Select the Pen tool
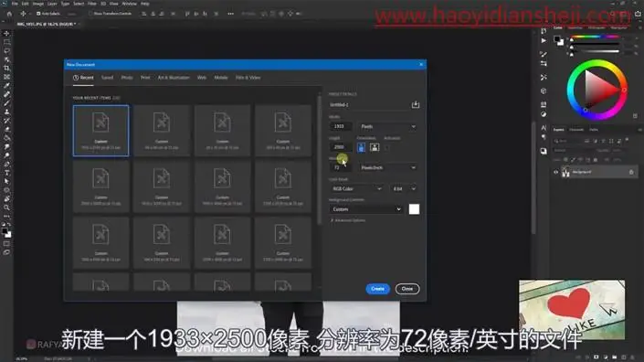The image size is (644, 362). pyautogui.click(x=6, y=164)
